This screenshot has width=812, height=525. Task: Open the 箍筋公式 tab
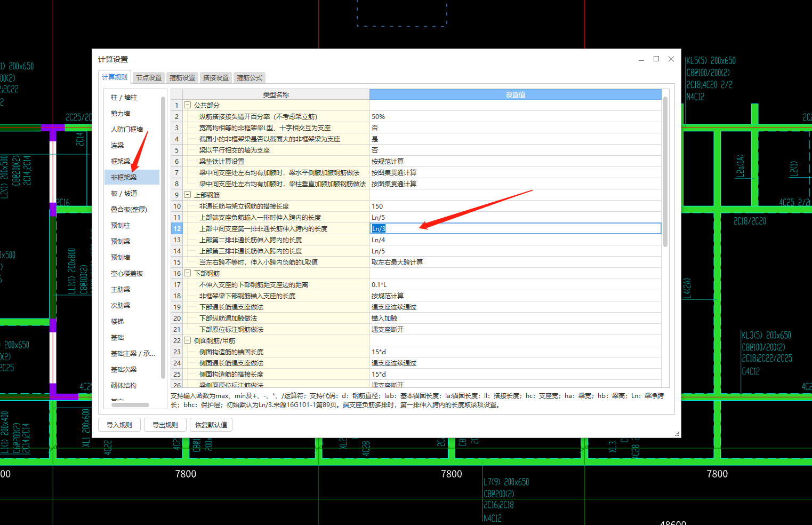coord(250,78)
